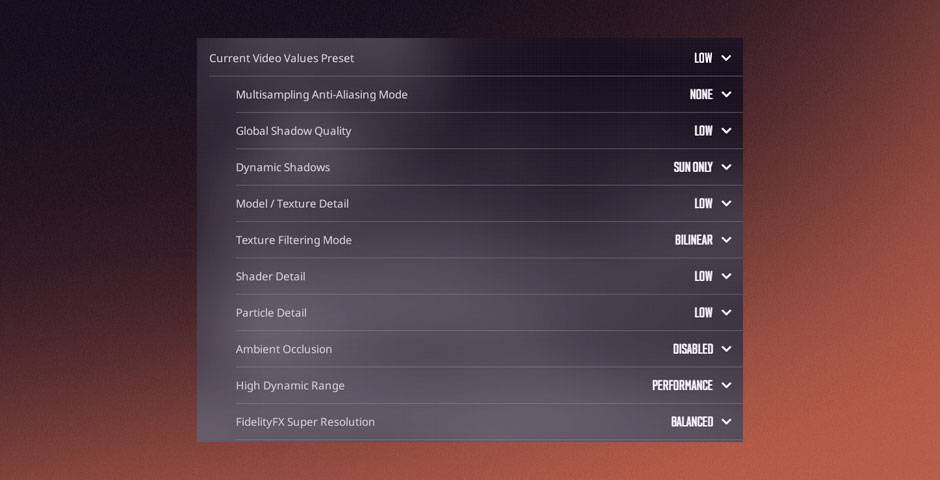Click the Global Shadow Quality label
The image size is (940, 480).
(x=293, y=131)
